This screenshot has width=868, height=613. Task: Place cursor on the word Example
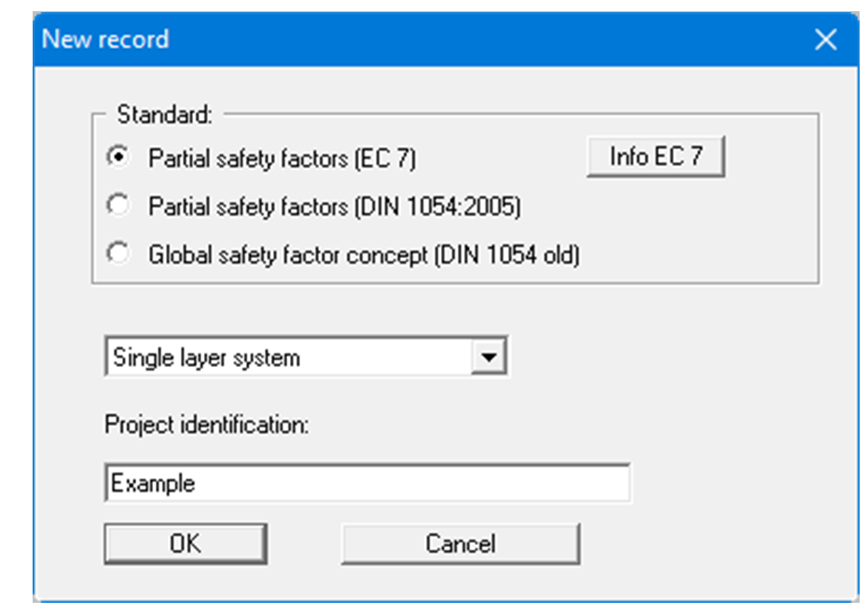click(153, 484)
